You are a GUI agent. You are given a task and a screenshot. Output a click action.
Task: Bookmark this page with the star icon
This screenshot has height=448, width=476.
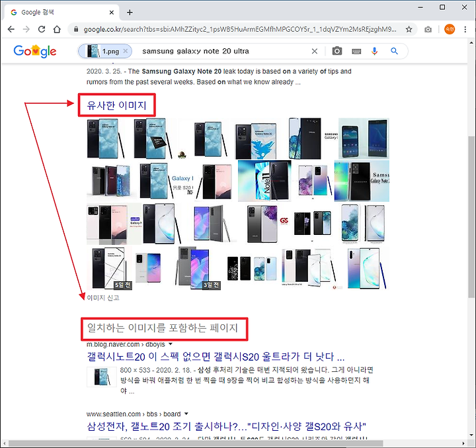click(x=409, y=29)
